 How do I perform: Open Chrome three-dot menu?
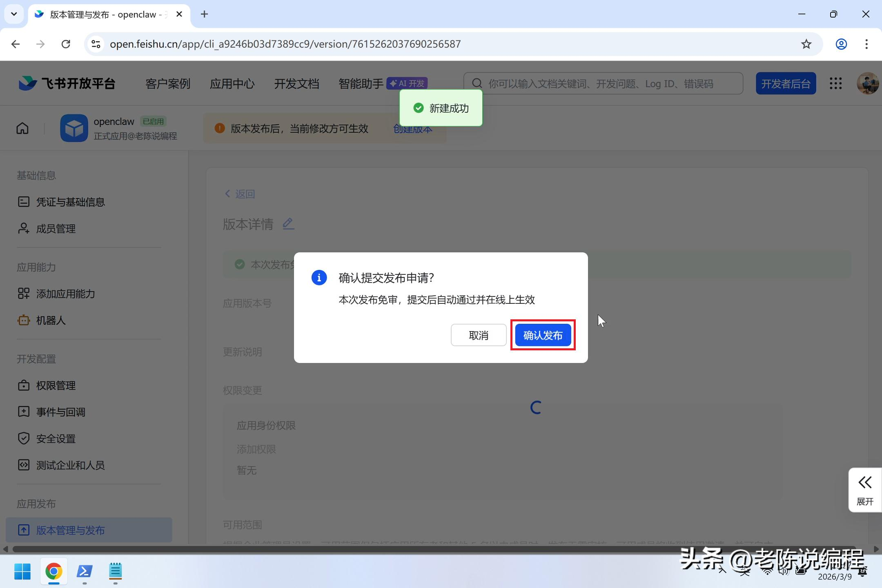click(x=866, y=44)
